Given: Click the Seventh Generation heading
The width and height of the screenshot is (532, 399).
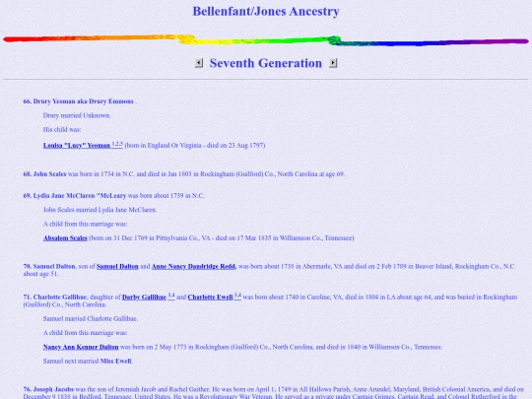Looking at the screenshot, I should (266, 63).
